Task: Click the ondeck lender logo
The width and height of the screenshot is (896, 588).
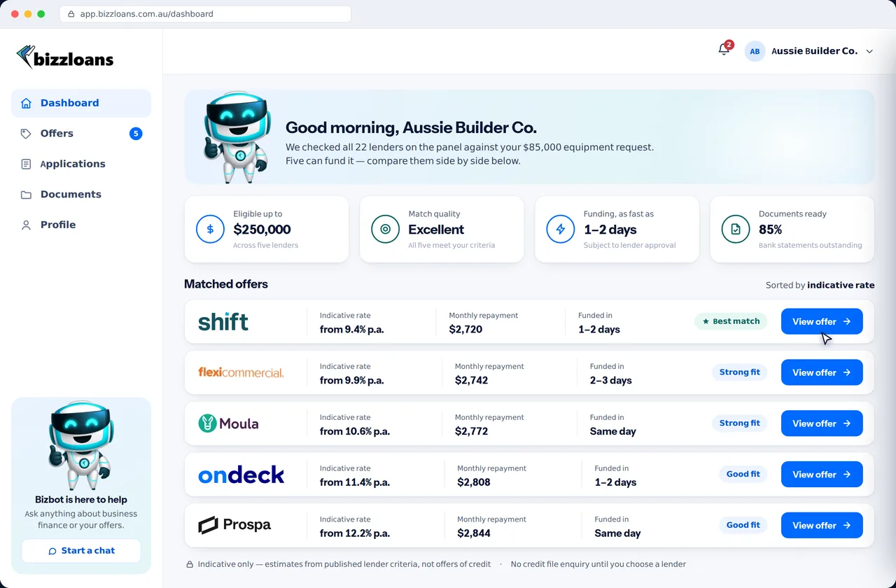Action: (241, 475)
